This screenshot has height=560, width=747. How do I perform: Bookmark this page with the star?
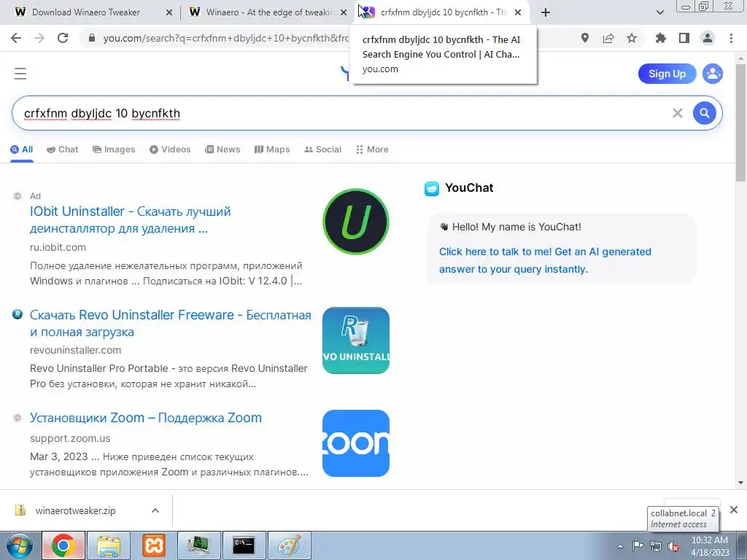pyautogui.click(x=632, y=38)
